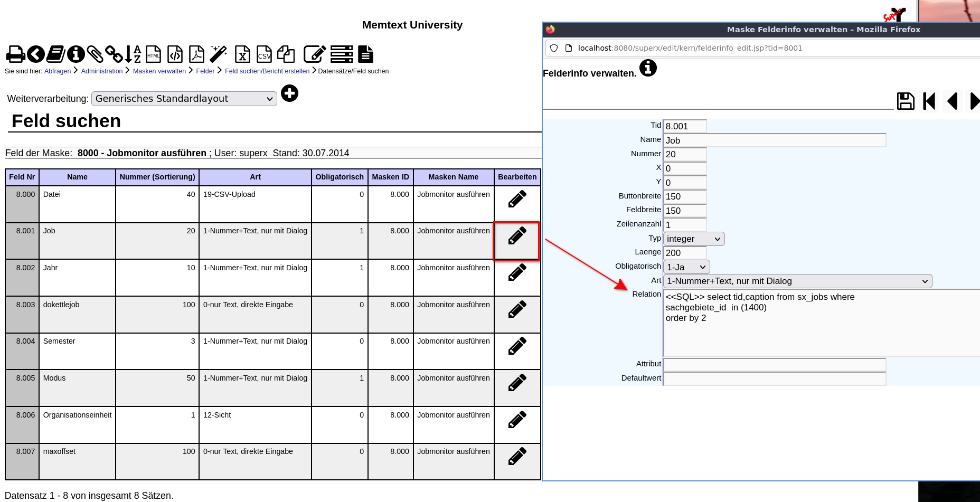This screenshot has height=502, width=980.
Task: Export report as PDF icon
Action: 197,54
